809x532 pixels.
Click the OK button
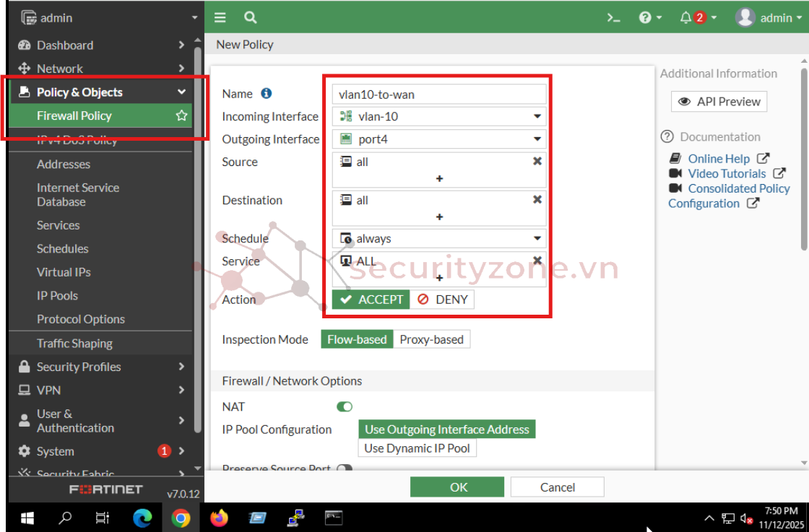[457, 487]
